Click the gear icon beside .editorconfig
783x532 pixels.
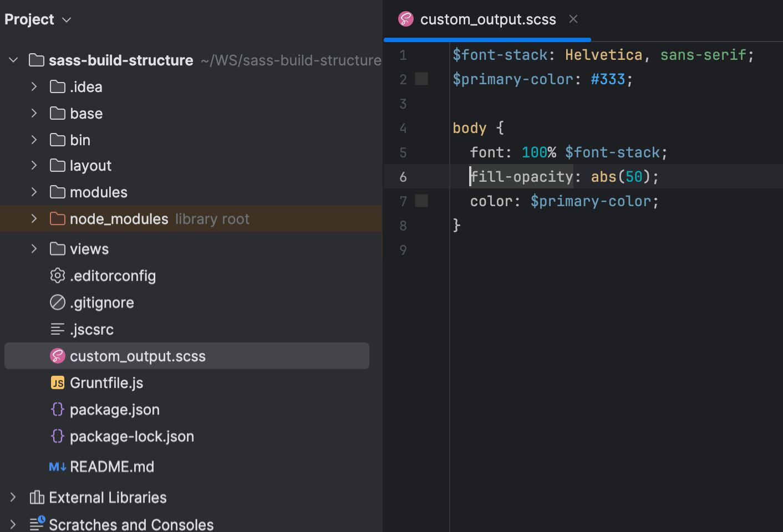(58, 275)
